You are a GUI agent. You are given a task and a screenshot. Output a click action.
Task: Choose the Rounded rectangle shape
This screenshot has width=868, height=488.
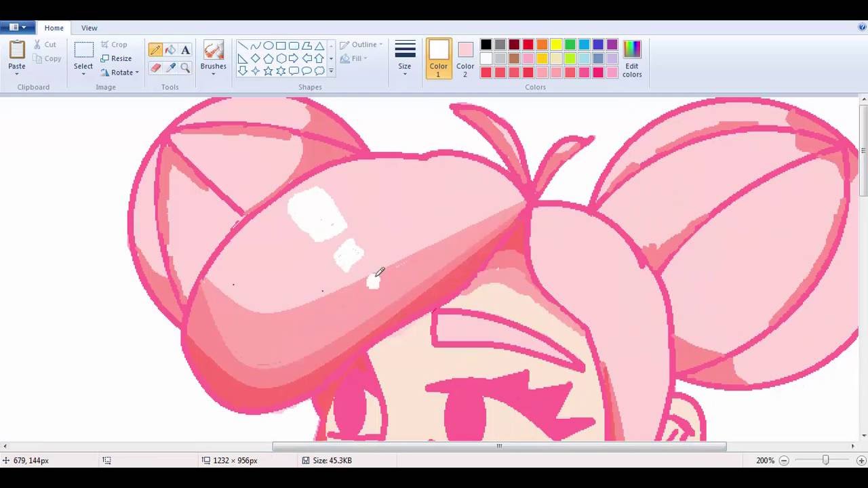click(x=294, y=46)
